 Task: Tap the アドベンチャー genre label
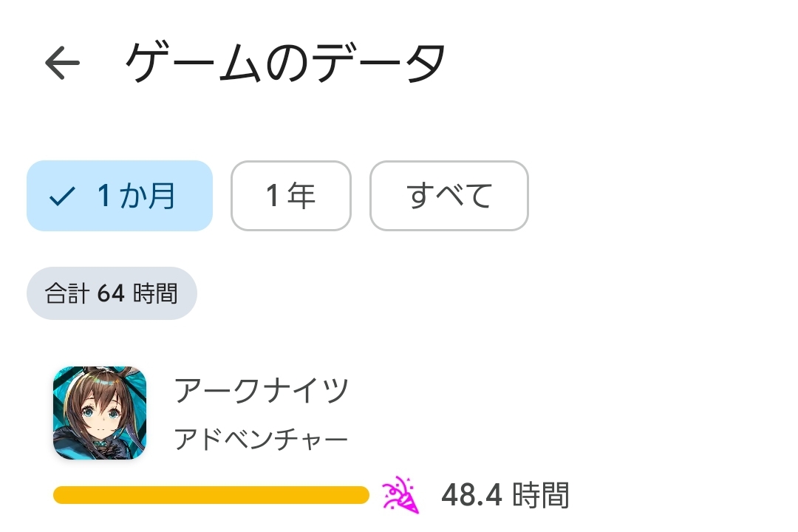(261, 440)
